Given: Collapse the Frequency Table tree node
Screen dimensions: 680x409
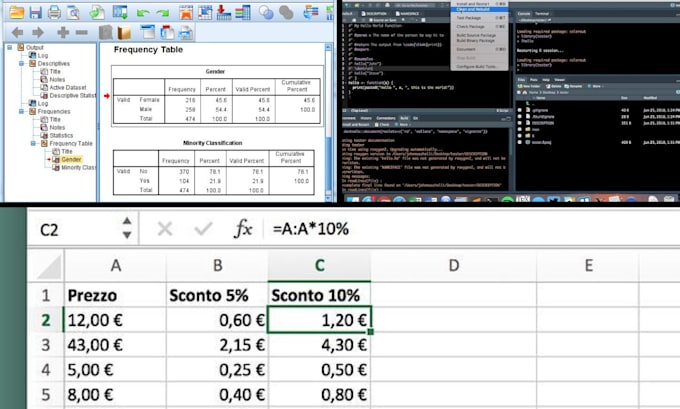Looking at the screenshot, I should pyautogui.click(x=33, y=143).
